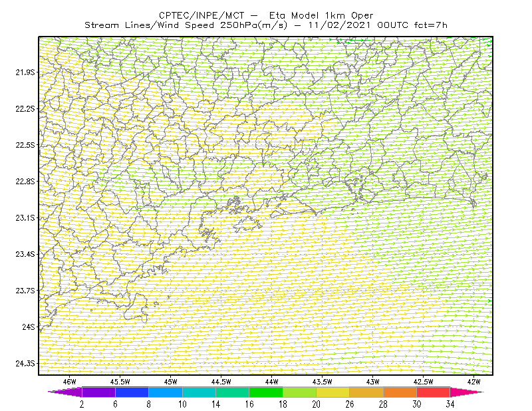This screenshot has width=532, height=411.
Task: Click the '44.5W' longitude label
Action: coord(221,382)
